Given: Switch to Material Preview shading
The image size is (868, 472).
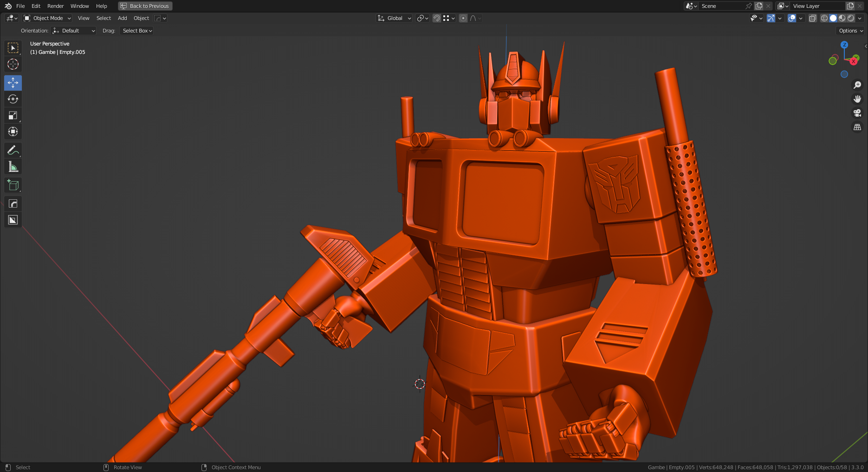Looking at the screenshot, I should click(x=842, y=18).
